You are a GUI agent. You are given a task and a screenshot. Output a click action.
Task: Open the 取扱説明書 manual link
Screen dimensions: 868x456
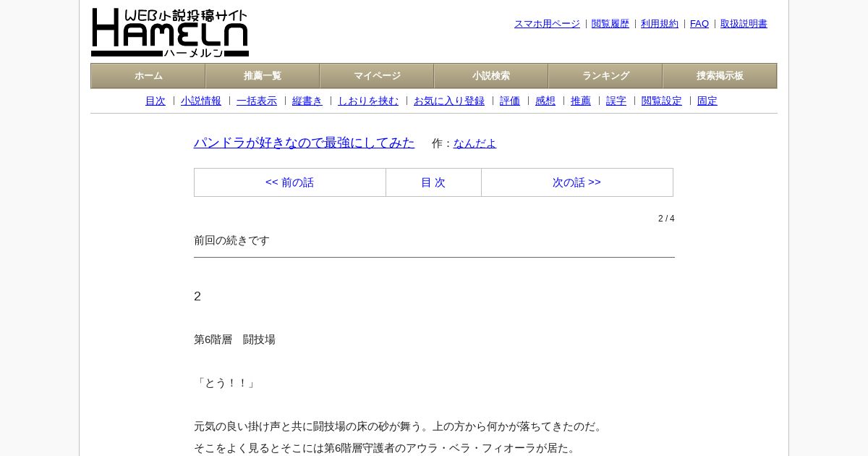coord(744,24)
